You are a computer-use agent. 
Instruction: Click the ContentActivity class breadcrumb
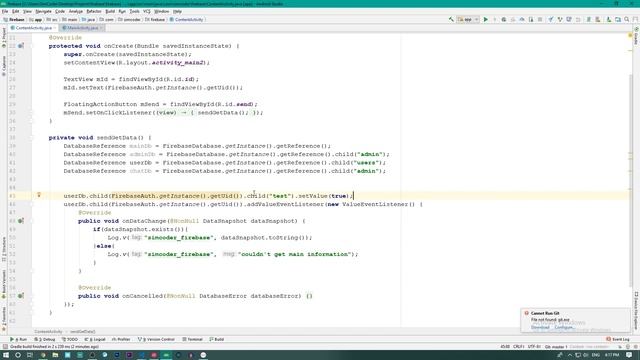click(187, 19)
